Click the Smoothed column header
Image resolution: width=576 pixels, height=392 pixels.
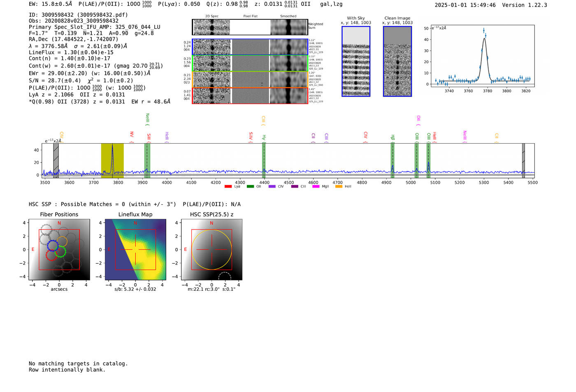click(x=288, y=16)
